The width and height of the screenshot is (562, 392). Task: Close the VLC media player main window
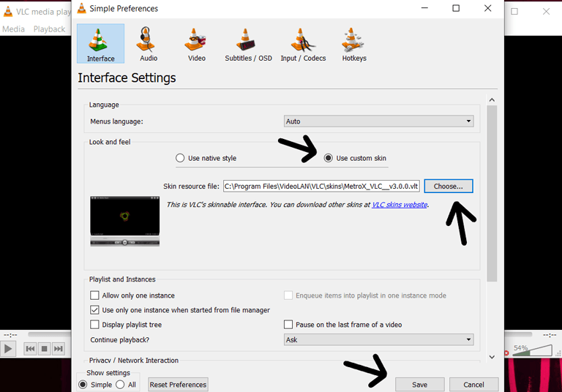546,12
